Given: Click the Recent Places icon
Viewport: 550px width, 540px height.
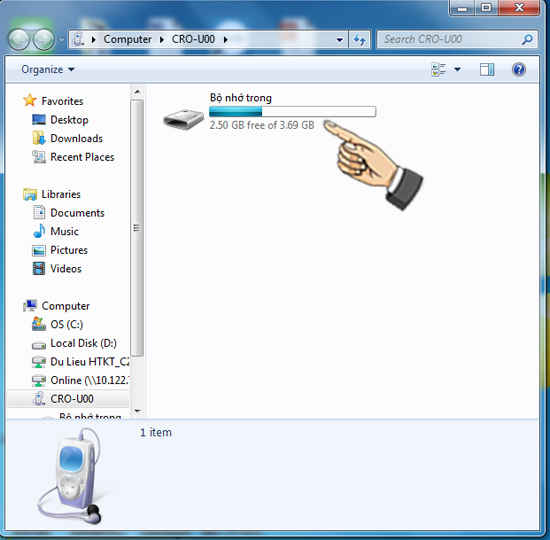Looking at the screenshot, I should click(39, 157).
